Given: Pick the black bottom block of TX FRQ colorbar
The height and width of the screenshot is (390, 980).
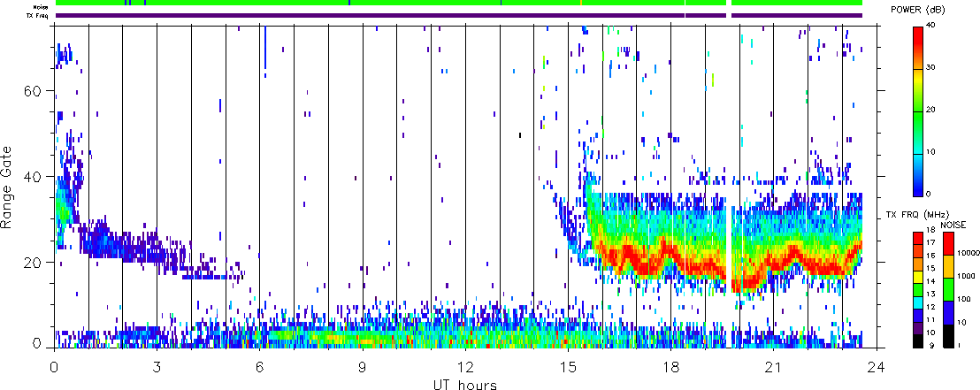Looking at the screenshot, I should [x=918, y=340].
